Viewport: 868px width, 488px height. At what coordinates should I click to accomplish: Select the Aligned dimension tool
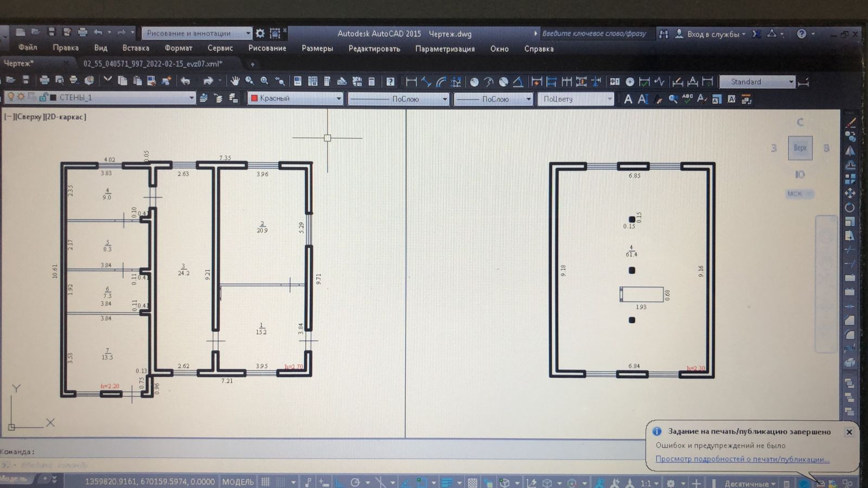coord(426,82)
